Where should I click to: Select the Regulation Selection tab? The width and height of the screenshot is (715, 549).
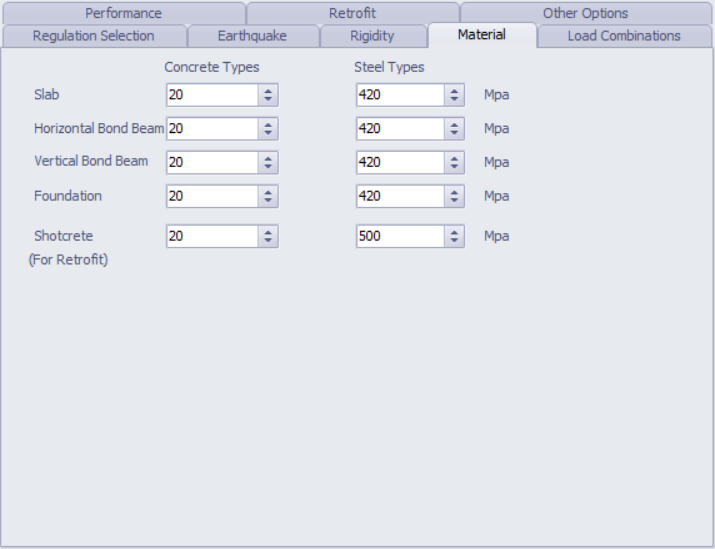pos(93,36)
